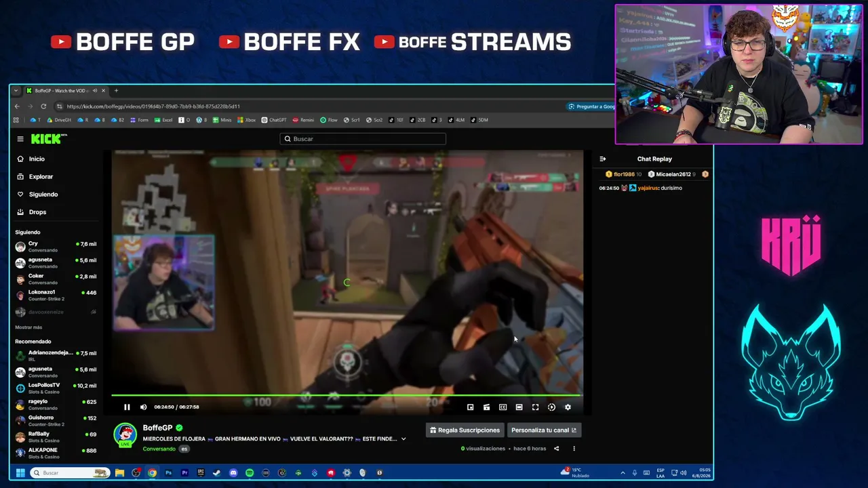The image size is (868, 488).
Task: Toggle theater mode in the player
Action: [x=519, y=407]
